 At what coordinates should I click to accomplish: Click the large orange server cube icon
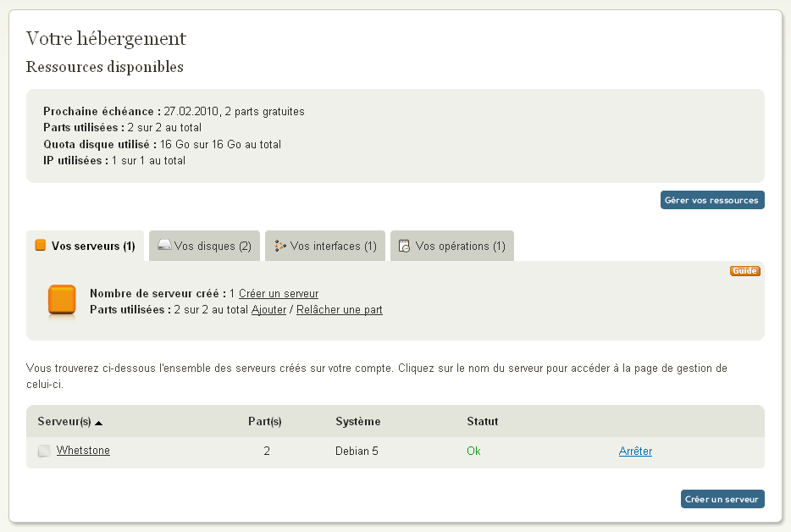click(62, 302)
